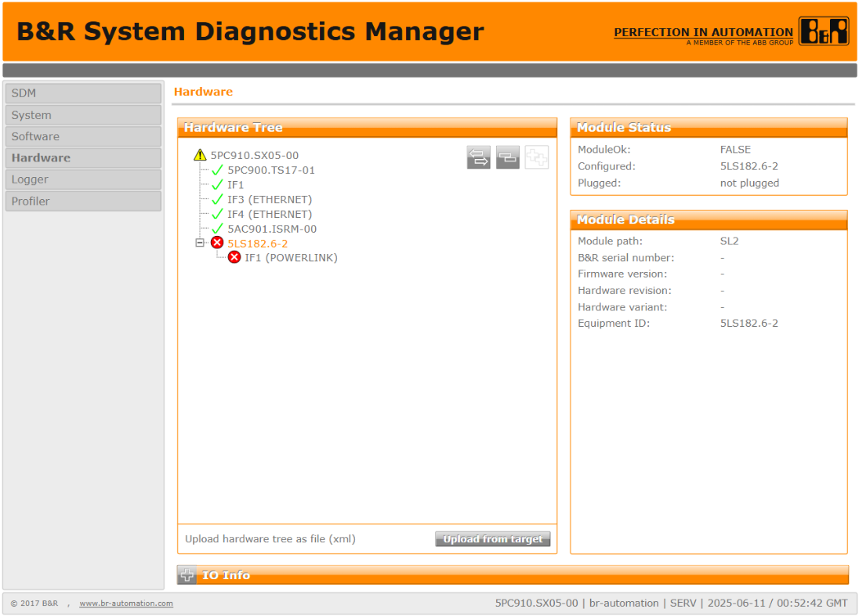Click the Upload from target button
The width and height of the screenshot is (859, 616).
[492, 538]
